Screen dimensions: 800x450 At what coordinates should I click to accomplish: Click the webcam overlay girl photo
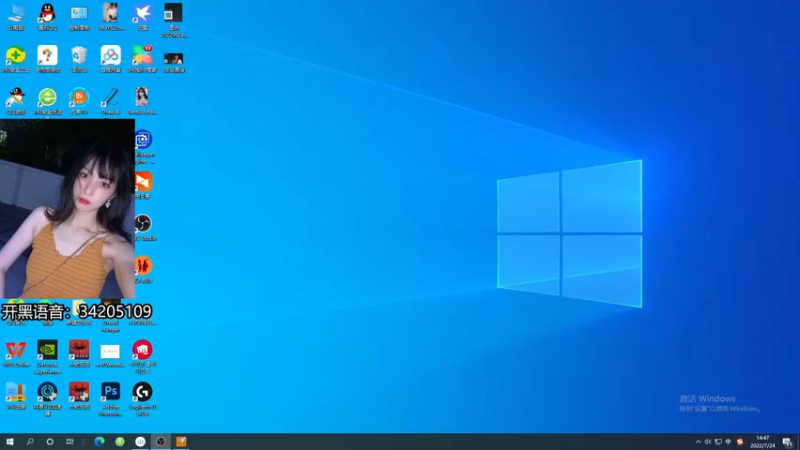pos(67,209)
